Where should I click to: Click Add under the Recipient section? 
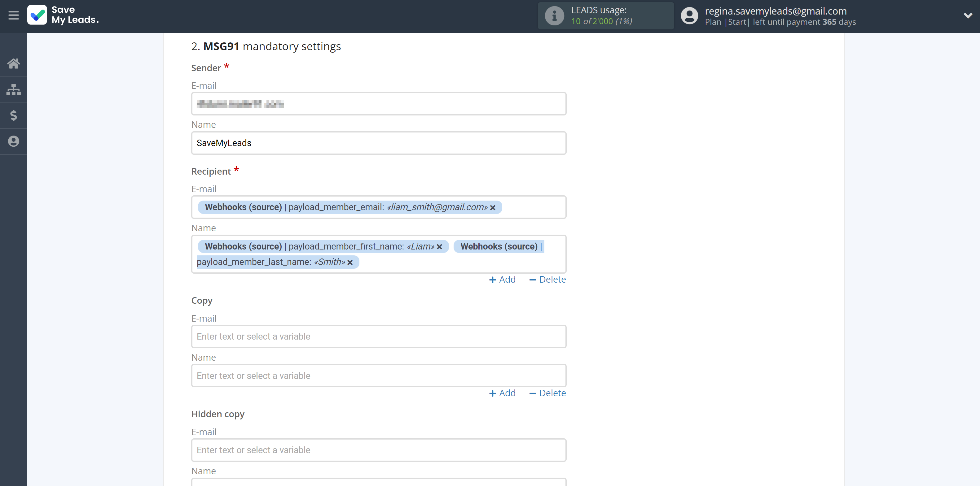(x=502, y=280)
